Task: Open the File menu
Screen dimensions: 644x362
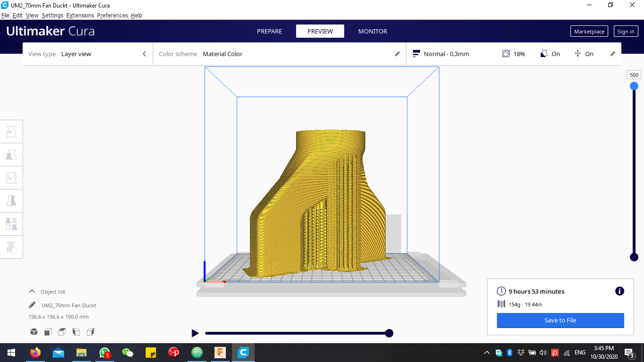Action: [x=5, y=15]
